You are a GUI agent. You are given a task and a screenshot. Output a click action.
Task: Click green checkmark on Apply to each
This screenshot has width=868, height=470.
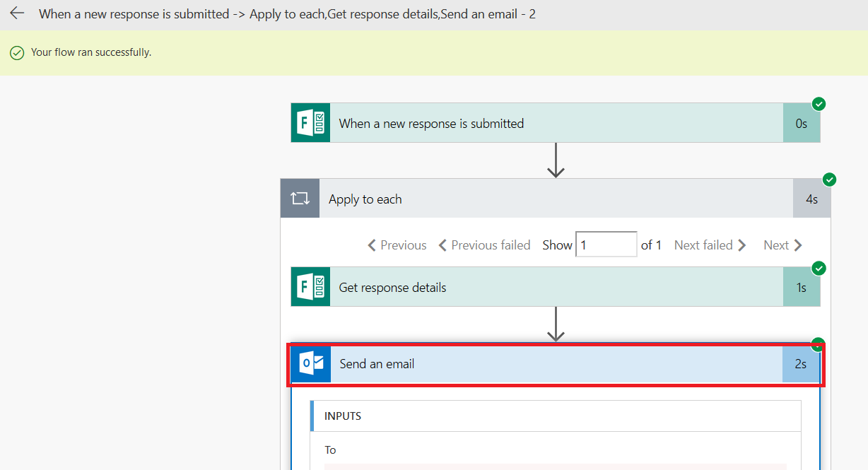[830, 180]
